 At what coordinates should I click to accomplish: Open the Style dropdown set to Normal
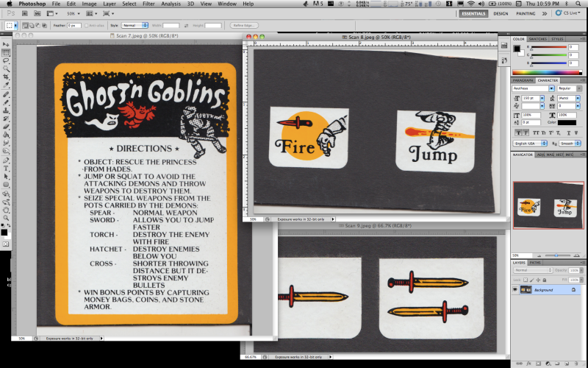pos(135,25)
